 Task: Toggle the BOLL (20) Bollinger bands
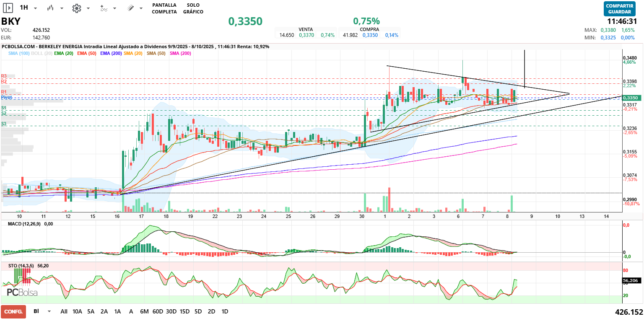(42, 54)
